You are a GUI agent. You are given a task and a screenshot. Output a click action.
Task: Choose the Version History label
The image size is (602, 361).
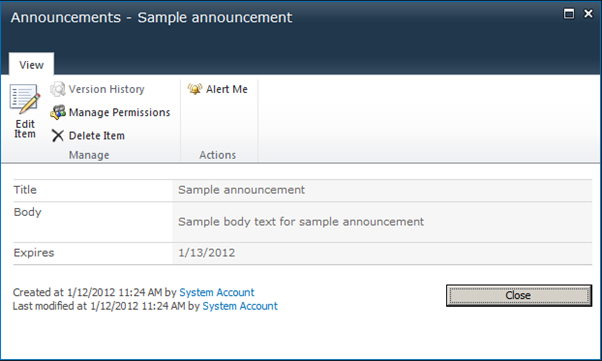click(x=106, y=89)
